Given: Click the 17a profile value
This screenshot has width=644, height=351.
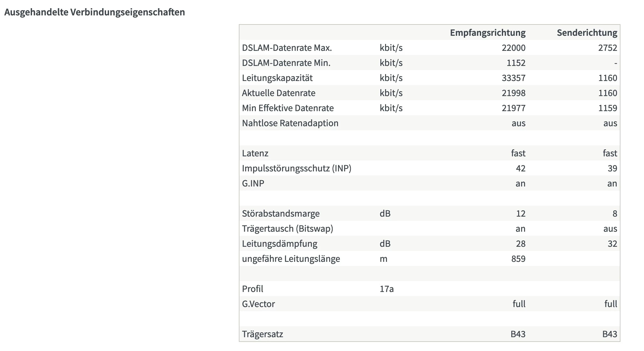Looking at the screenshot, I should (x=386, y=289).
